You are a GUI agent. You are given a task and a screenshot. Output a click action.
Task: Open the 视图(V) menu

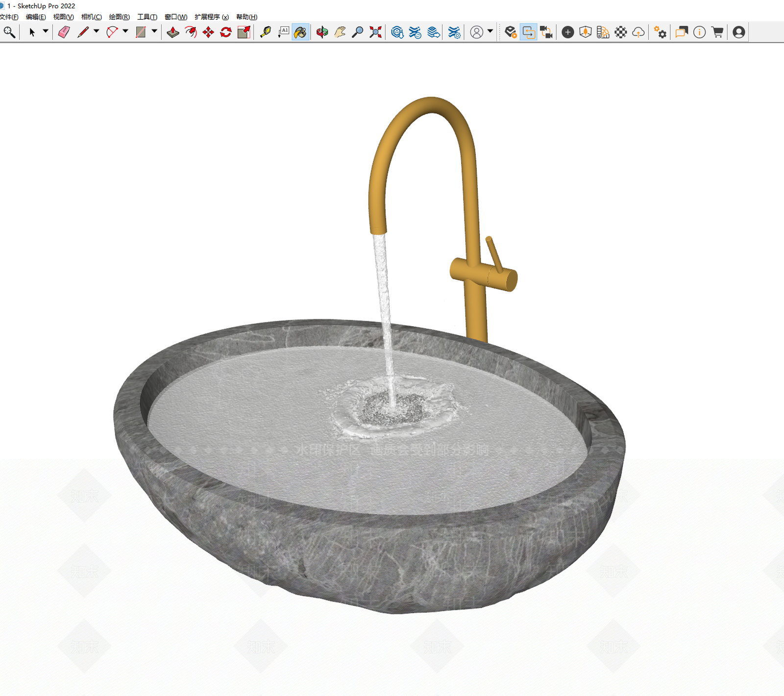[x=64, y=17]
